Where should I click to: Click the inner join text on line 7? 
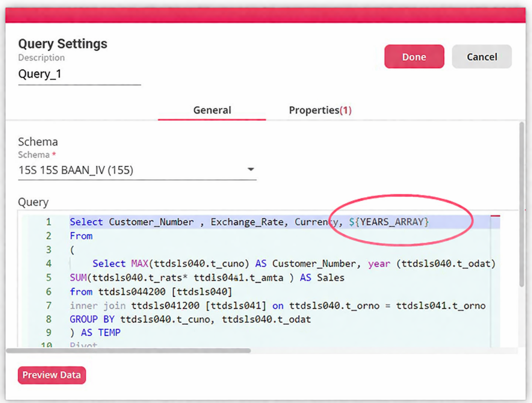97,306
